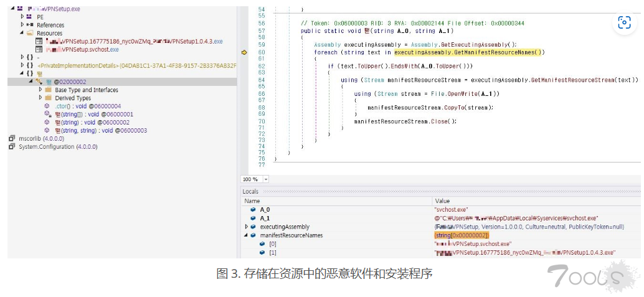Collapse manifestResourceNames in Locals
The image size is (644, 297).
tap(246, 235)
